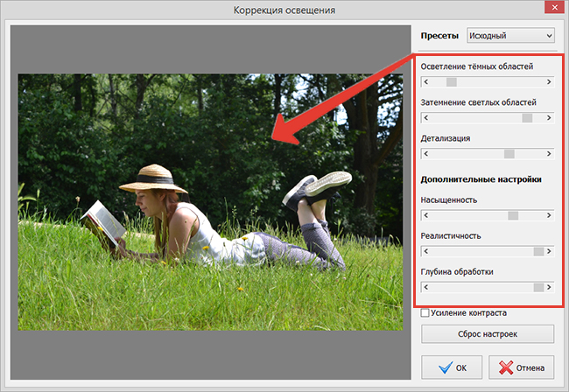Click the Осветление тёмных областей slider thumb
This screenshot has height=392, width=569.
[452, 82]
